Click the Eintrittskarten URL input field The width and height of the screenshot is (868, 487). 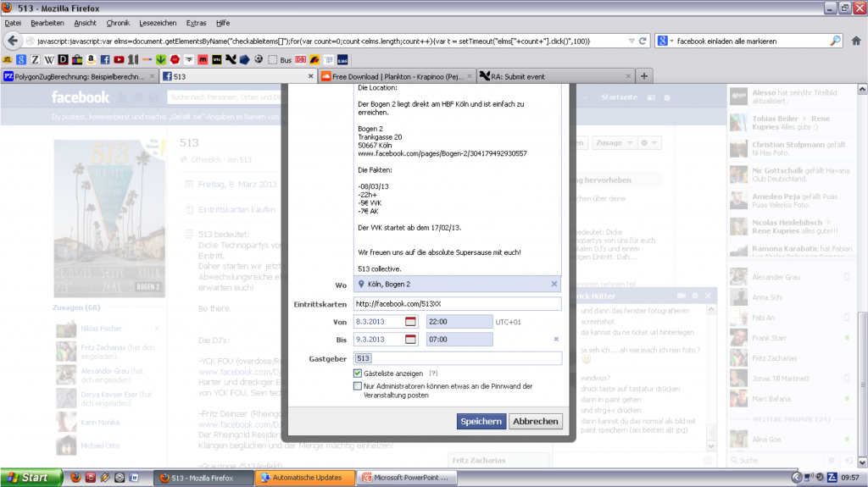coord(458,303)
